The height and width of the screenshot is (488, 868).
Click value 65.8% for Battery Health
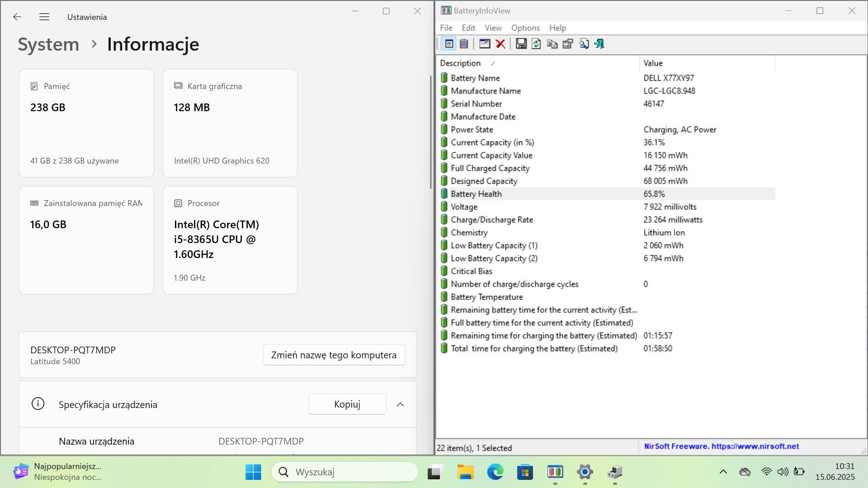654,194
